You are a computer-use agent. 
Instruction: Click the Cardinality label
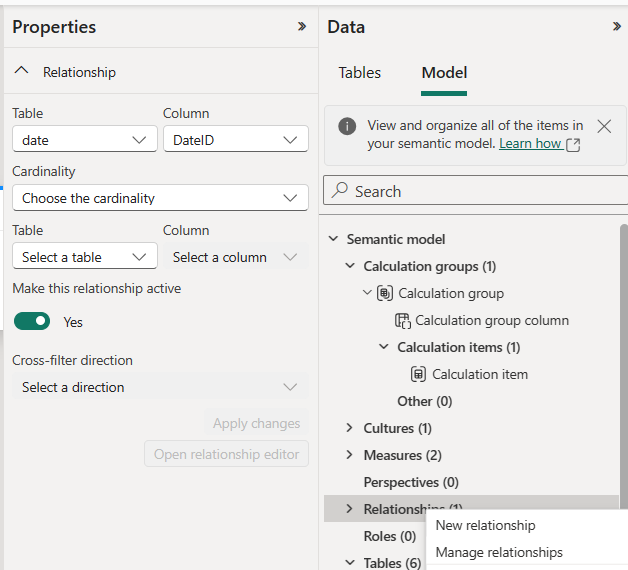[44, 171]
